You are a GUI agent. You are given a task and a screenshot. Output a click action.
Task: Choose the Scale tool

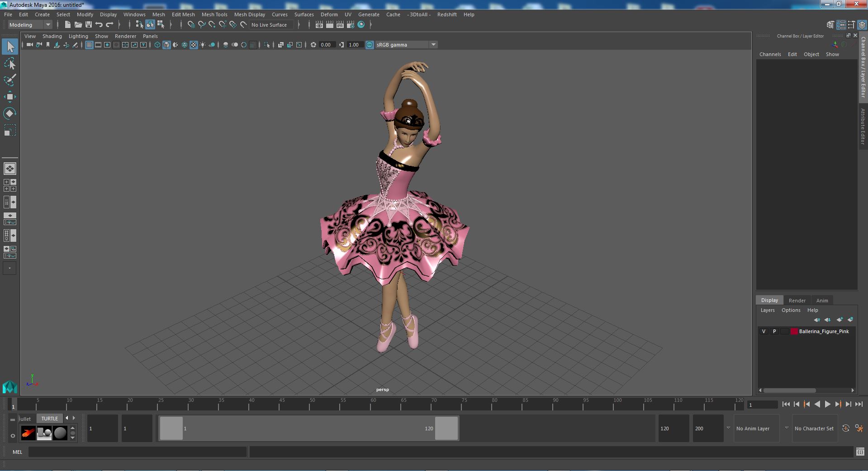[x=10, y=130]
